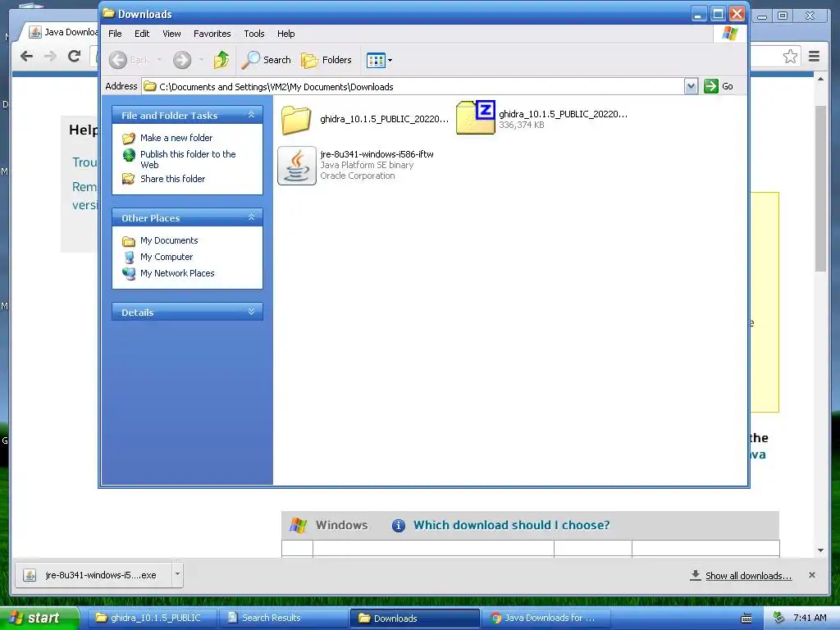
Task: Close the Chrome downloads bar
Action: pos(811,575)
